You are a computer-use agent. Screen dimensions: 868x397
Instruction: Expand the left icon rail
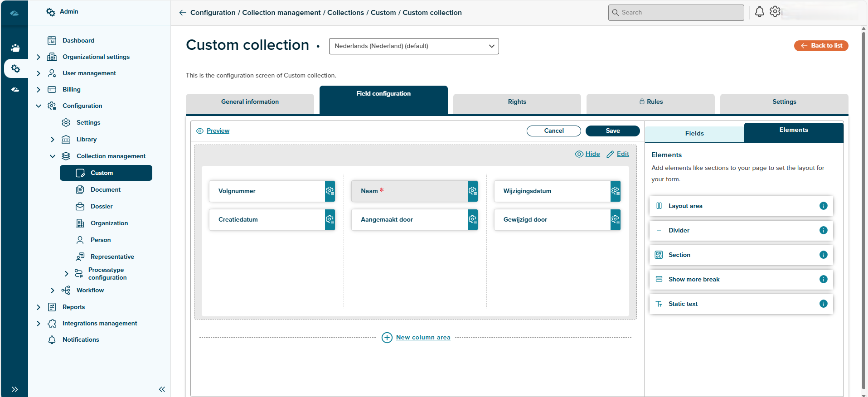[15, 389]
